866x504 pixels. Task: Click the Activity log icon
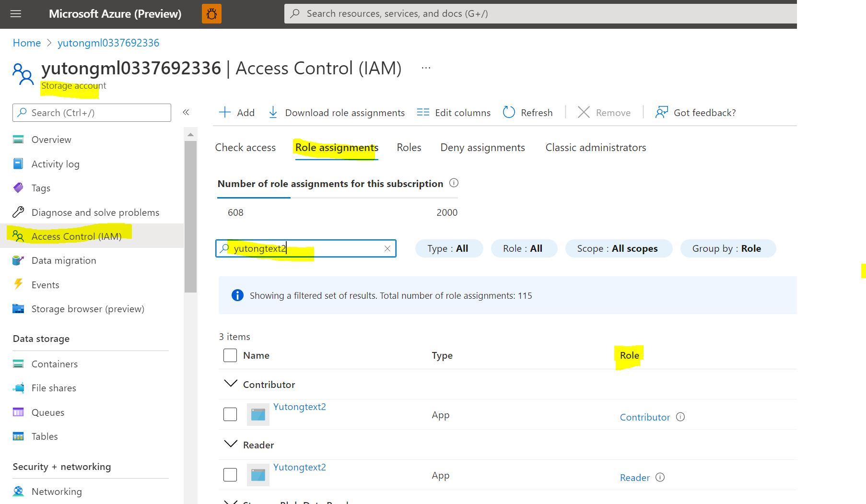[x=18, y=164]
